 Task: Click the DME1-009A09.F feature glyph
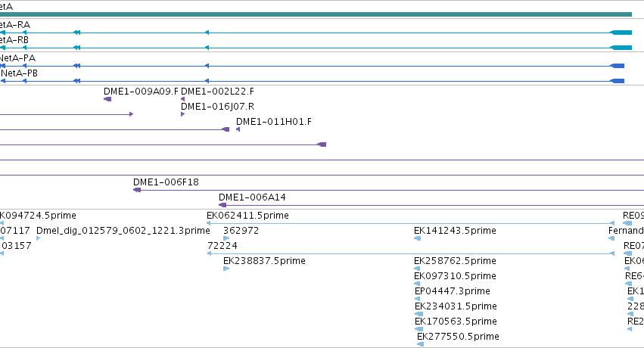pyautogui.click(x=107, y=99)
